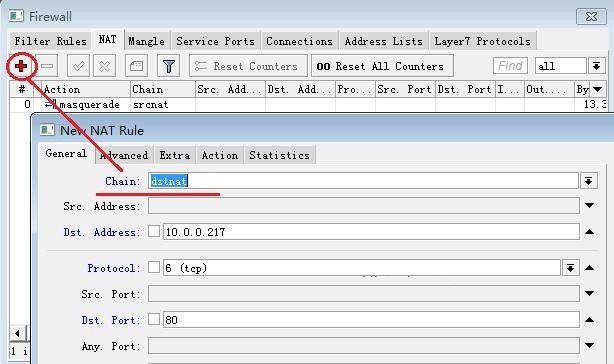Screen dimensions: 614x364
Task: Sort by the Action column header
Action: pyautogui.click(x=85, y=89)
